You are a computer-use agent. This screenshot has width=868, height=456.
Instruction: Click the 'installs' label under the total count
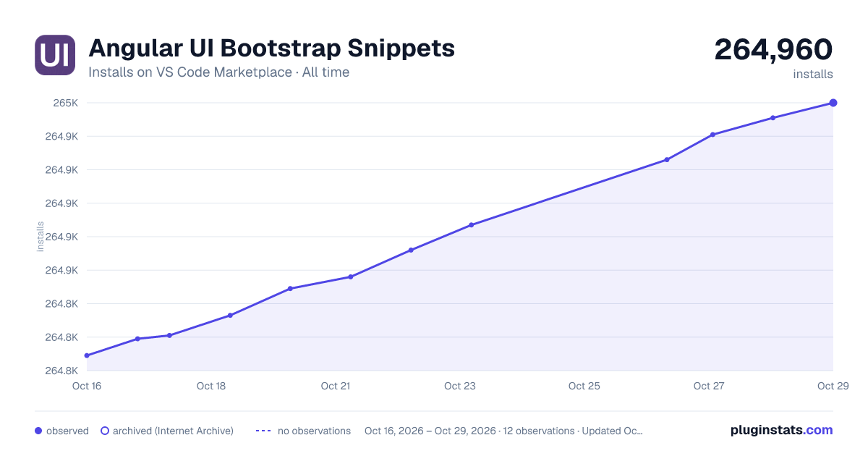click(813, 74)
